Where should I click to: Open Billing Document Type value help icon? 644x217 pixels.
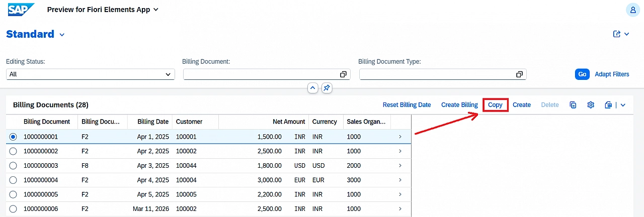tap(519, 74)
